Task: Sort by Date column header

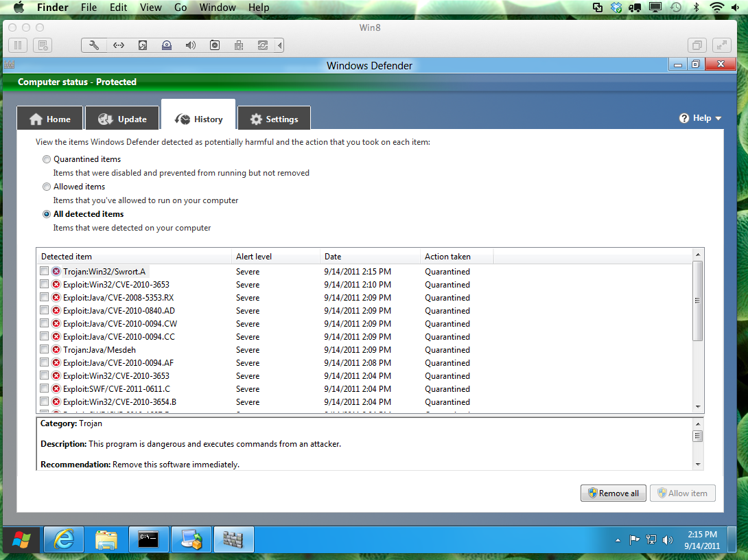Action: 370,256
